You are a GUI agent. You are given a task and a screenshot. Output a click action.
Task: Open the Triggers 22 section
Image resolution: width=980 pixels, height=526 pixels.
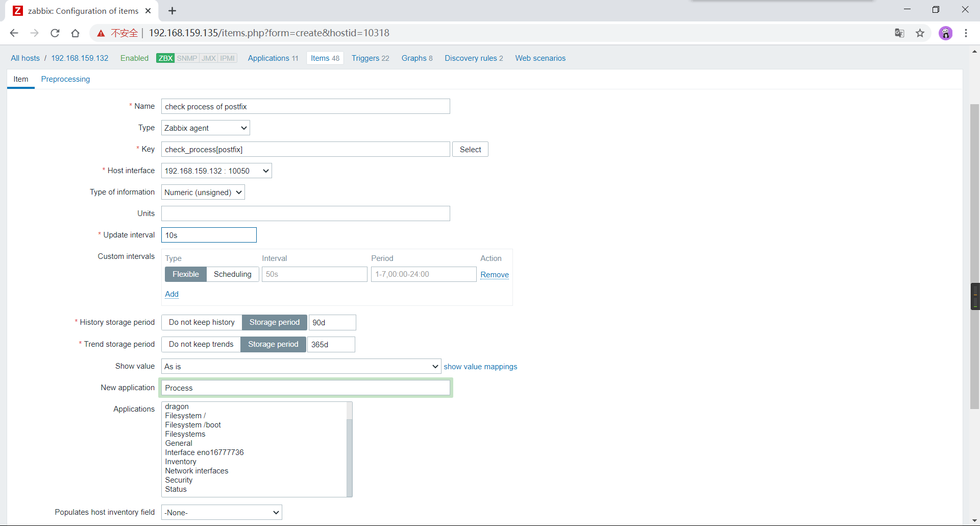[370, 58]
